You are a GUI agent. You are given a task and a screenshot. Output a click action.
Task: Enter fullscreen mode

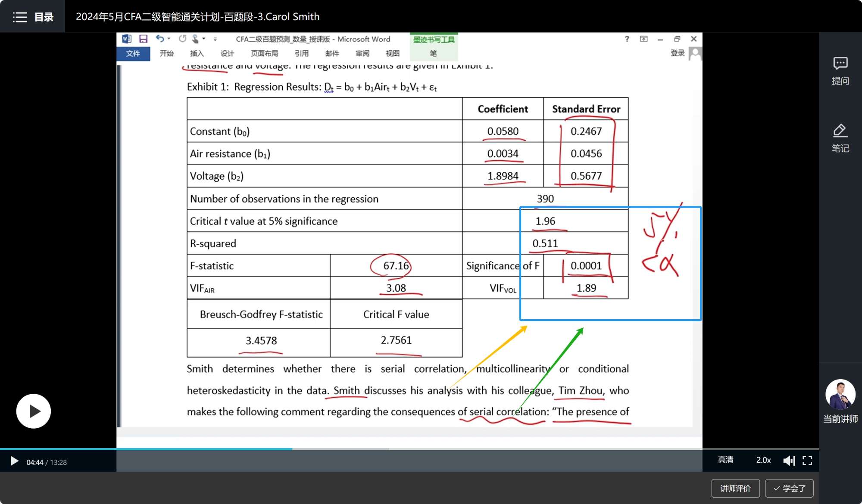tap(807, 460)
